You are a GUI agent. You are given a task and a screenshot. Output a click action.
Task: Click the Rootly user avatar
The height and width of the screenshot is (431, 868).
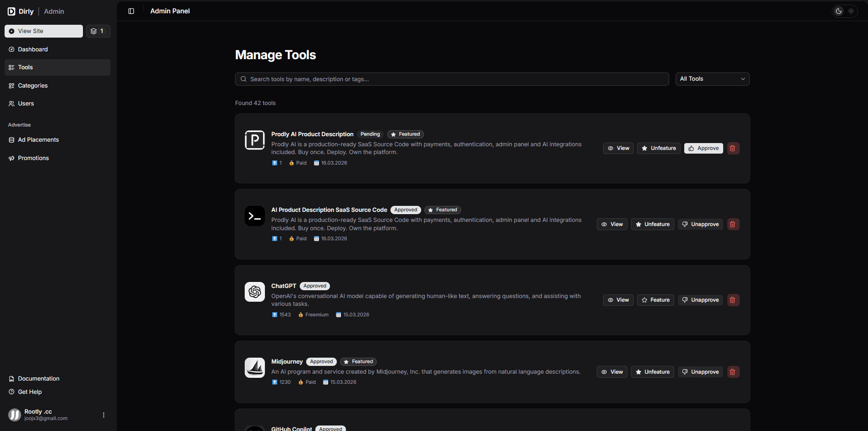pos(15,415)
